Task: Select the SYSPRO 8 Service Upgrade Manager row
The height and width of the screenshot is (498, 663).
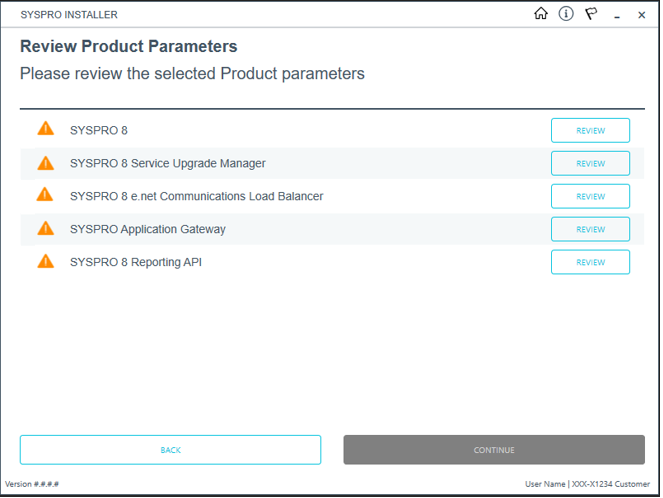Action: tap(167, 163)
